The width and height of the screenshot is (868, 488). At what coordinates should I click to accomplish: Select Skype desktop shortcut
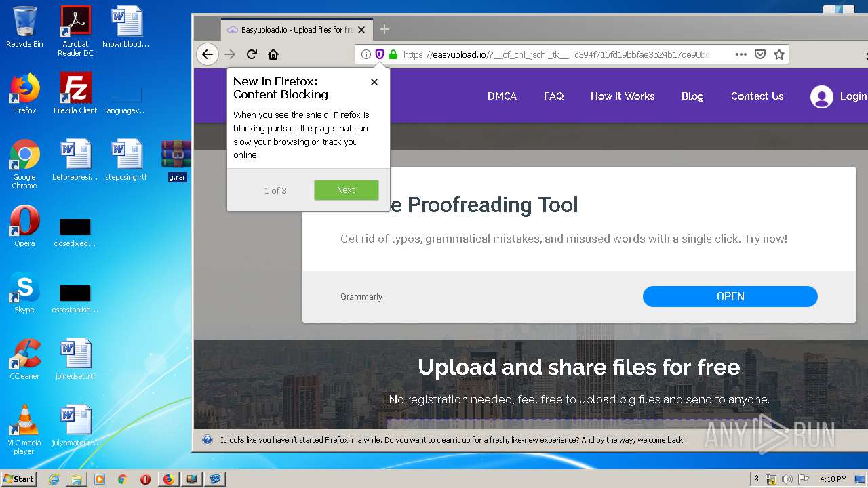24,293
